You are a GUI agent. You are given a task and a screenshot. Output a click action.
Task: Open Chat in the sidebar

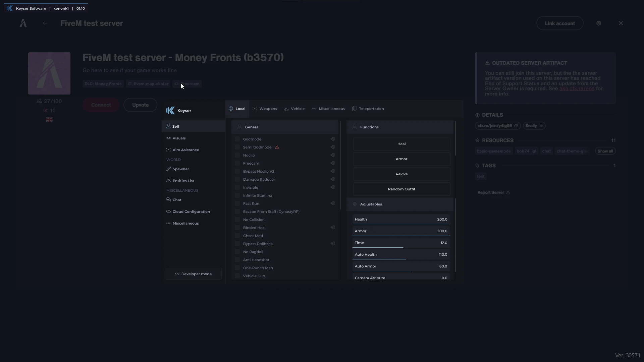(x=194, y=200)
